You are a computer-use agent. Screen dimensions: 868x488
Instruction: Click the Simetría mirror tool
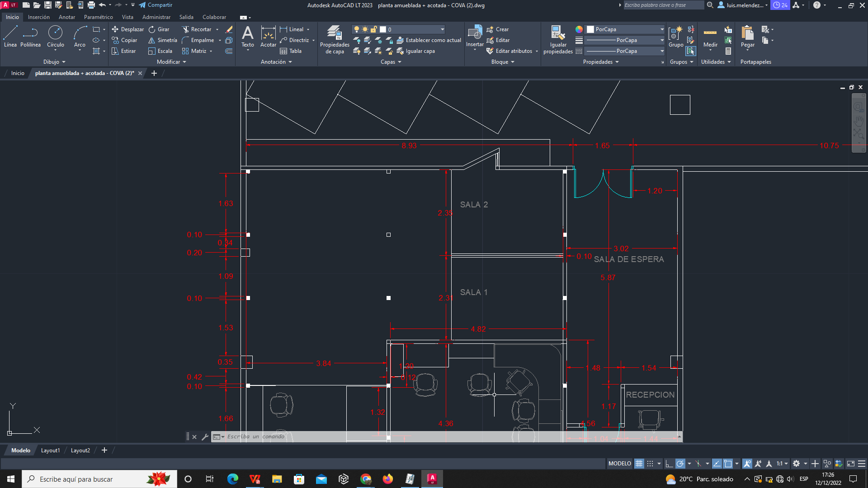[x=162, y=40]
